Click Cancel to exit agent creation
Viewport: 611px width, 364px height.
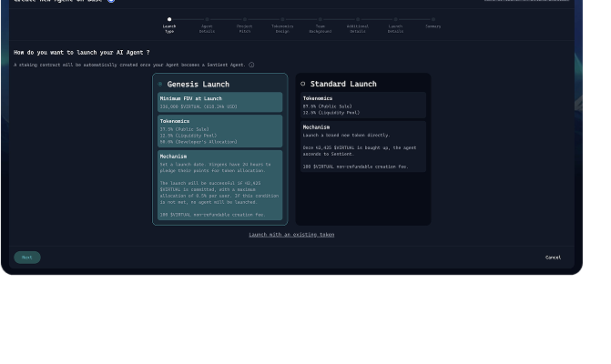553,258
